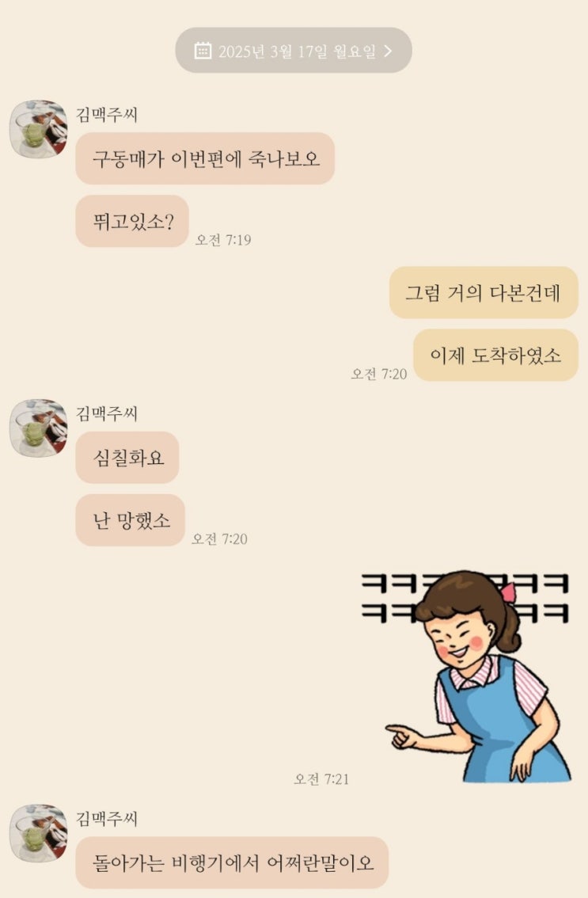
Task: Click 김맥주씨's second profile avatar
Action: (38, 428)
